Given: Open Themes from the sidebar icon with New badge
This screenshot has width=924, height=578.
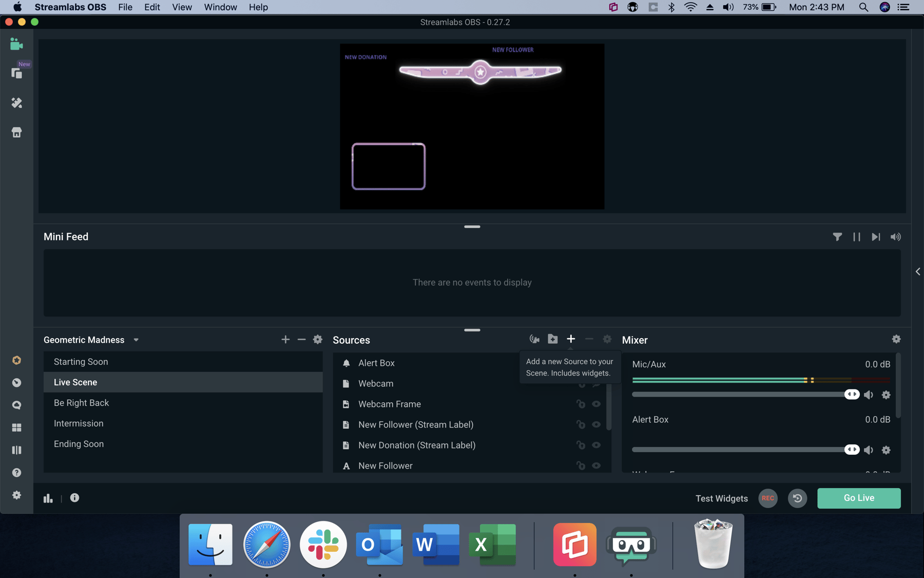Looking at the screenshot, I should pos(16,73).
